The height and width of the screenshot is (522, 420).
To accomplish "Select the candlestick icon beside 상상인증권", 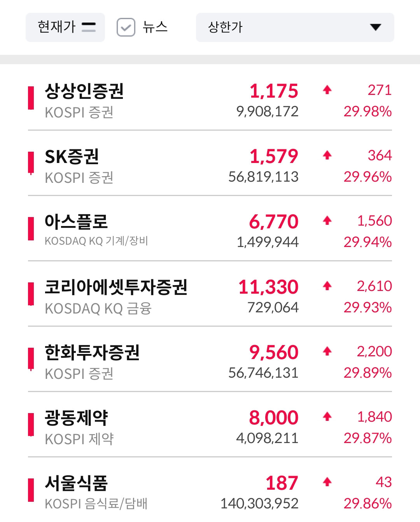I will tap(31, 98).
